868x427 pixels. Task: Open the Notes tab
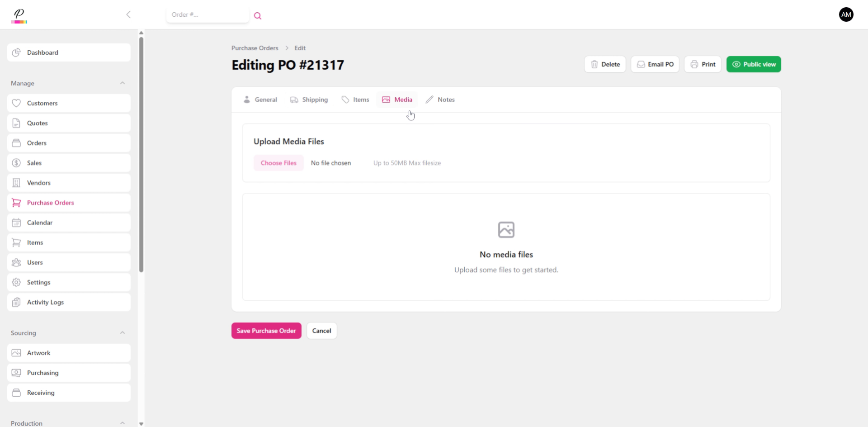[x=446, y=100]
